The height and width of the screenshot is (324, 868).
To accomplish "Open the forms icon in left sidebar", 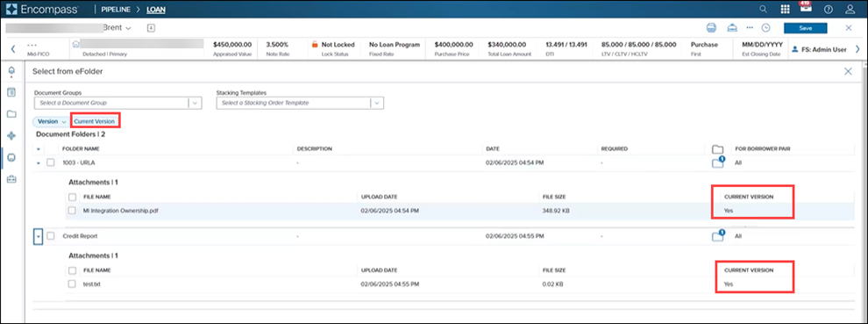I will pyautogui.click(x=11, y=92).
